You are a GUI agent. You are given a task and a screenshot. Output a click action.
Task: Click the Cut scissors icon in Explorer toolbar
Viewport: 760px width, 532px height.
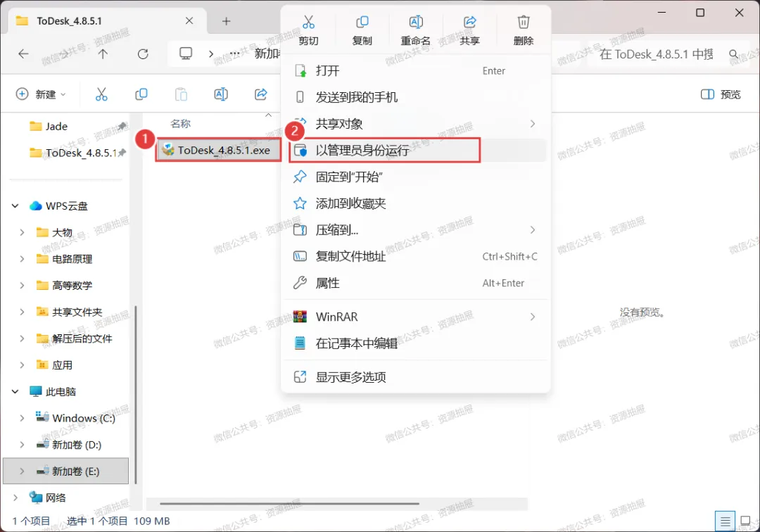tap(101, 94)
